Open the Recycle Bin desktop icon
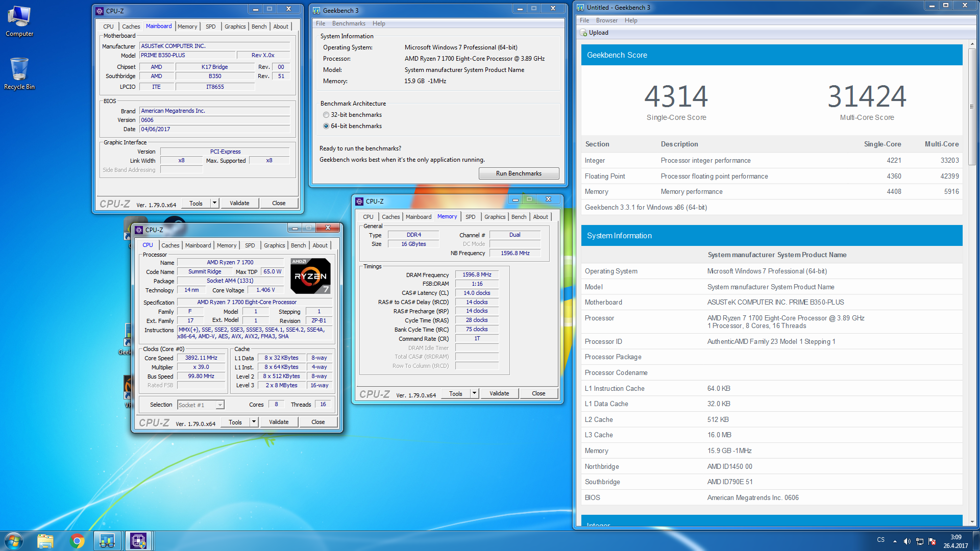Screen dimensions: 980x551 click(19, 73)
